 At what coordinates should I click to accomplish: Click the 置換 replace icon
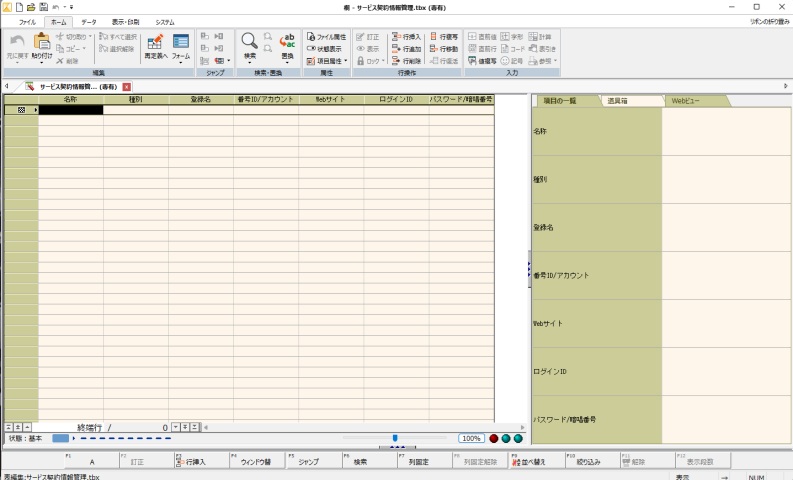[287, 41]
